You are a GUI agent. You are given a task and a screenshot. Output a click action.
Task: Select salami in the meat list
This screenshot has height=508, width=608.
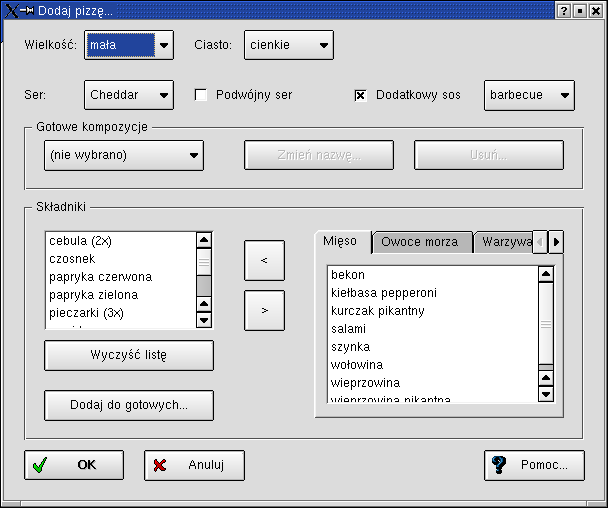[x=349, y=328]
